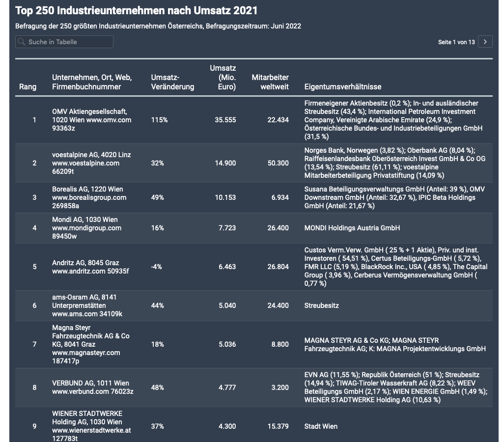
Task: Click revenue value 4.300
Action: (227, 426)
